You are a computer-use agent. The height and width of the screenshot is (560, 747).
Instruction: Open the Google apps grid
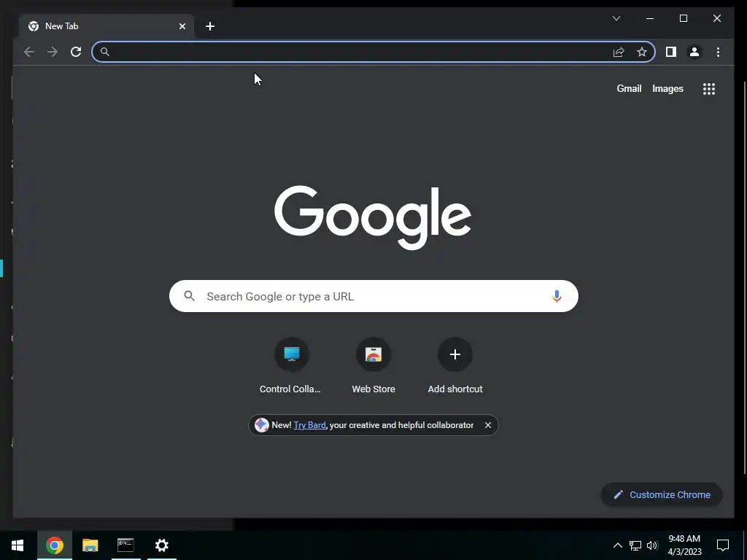[709, 89]
